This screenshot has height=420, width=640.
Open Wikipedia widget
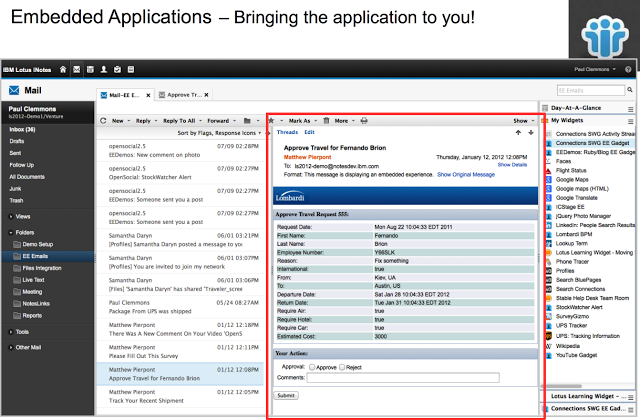click(x=568, y=346)
